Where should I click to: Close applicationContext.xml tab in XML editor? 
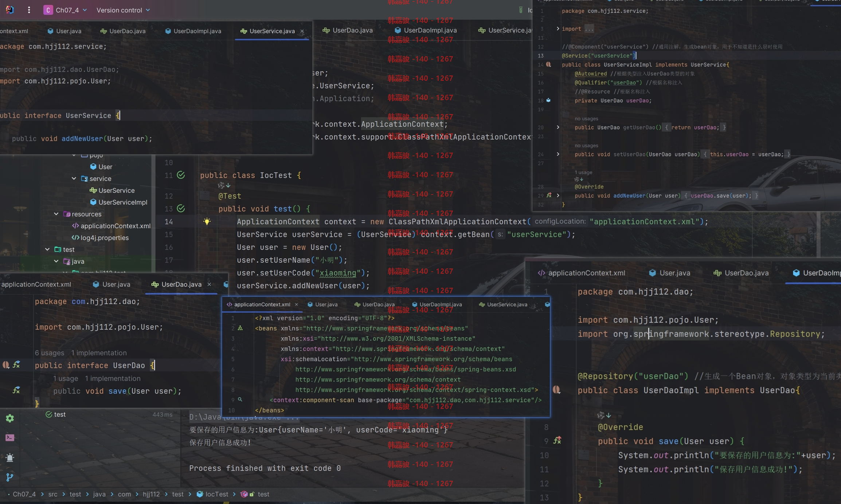[x=296, y=304]
